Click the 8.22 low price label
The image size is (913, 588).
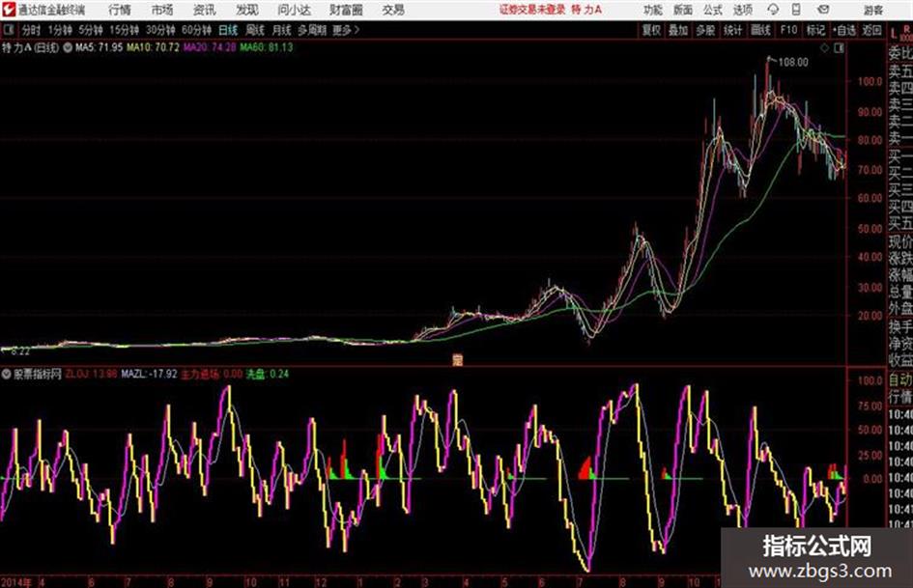pyautogui.click(x=19, y=351)
